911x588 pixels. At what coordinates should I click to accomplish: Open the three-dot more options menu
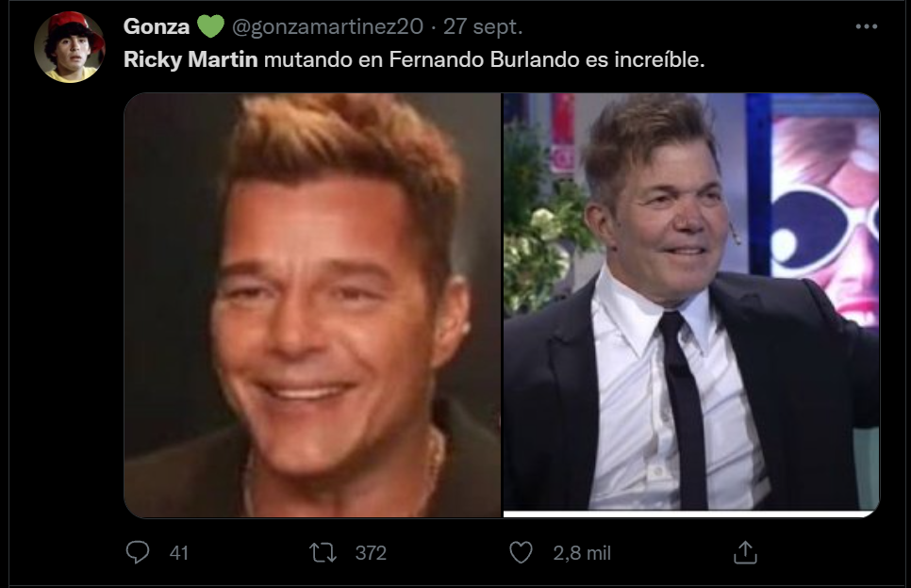click(867, 26)
